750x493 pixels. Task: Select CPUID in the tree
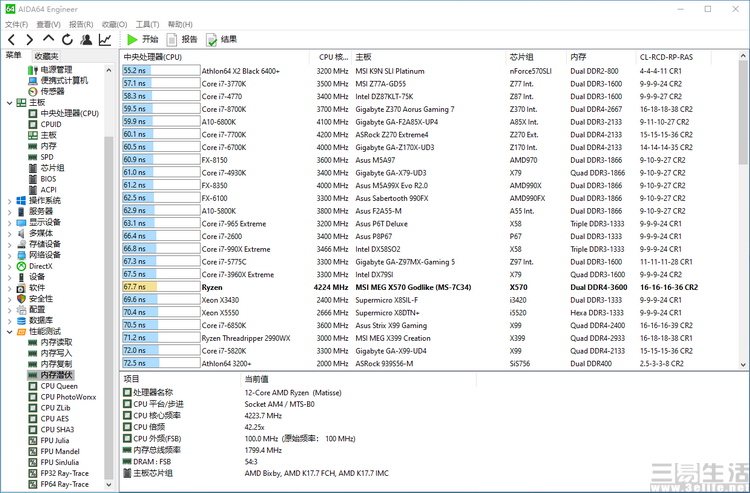[45, 124]
